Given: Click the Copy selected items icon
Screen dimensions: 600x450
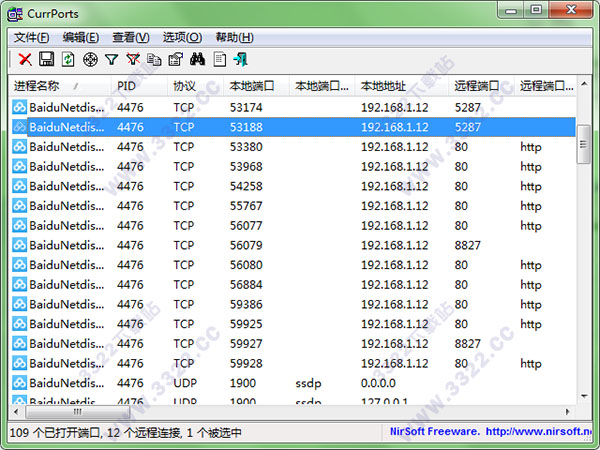Looking at the screenshot, I should pyautogui.click(x=154, y=60).
